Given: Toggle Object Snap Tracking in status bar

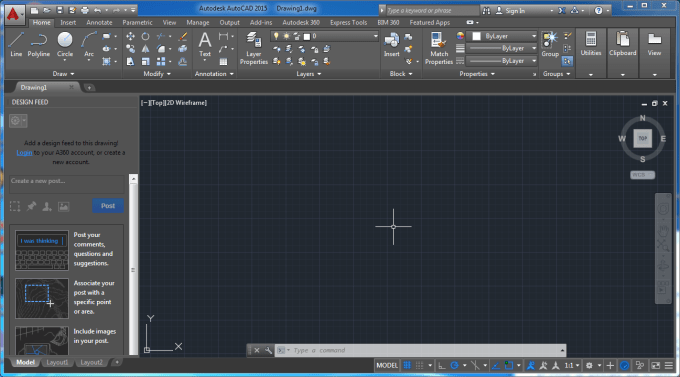Looking at the screenshot, I should point(496,366).
